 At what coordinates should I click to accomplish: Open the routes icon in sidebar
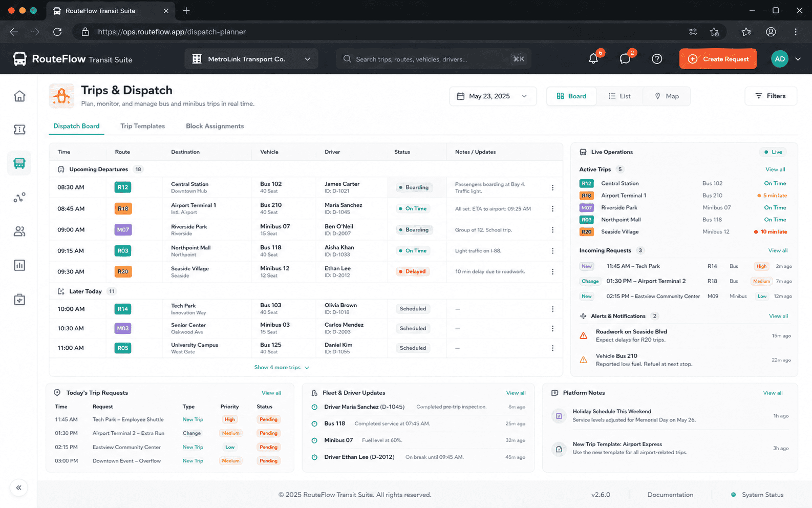tap(19, 198)
